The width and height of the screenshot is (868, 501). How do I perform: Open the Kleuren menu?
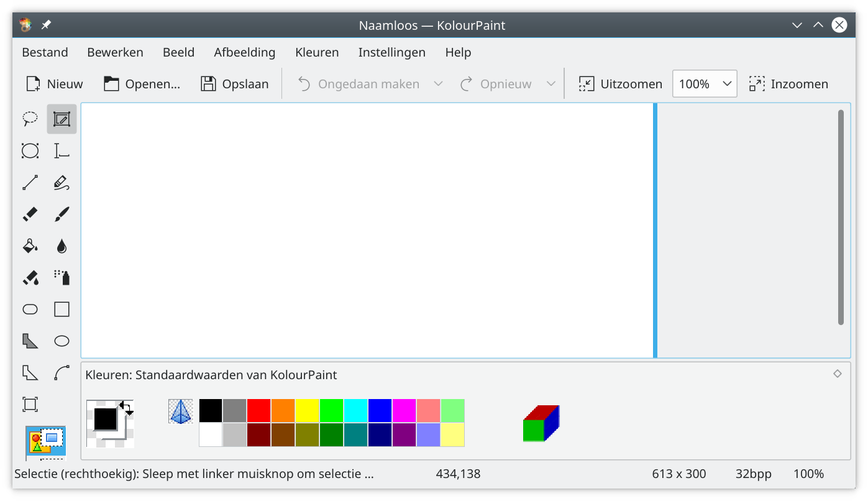316,52
